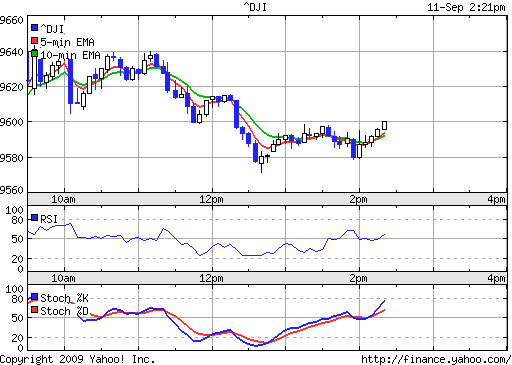Click the blue Stoch %K legend swatch
Viewport: 512px width, 365px height.
tap(34, 297)
